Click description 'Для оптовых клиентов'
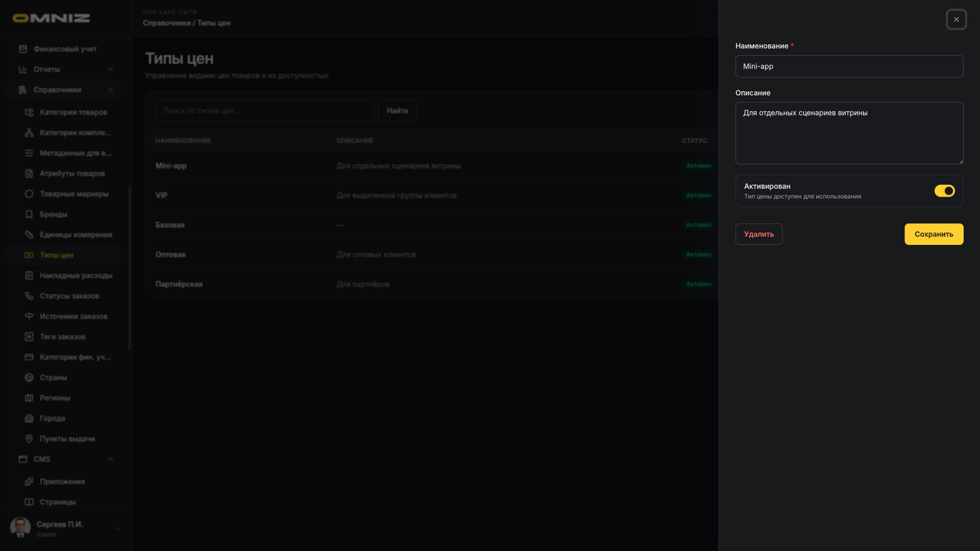The image size is (980, 551). [x=376, y=254]
